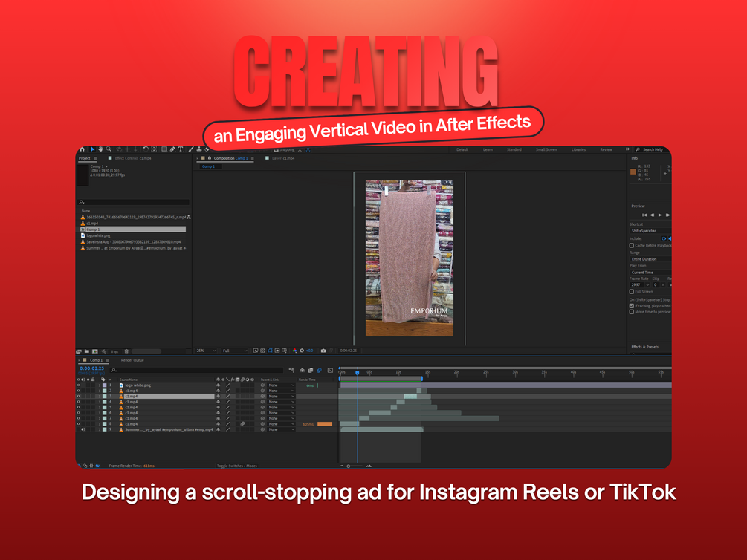Click the Preview panel play button
The width and height of the screenshot is (747, 560).
coord(660,215)
